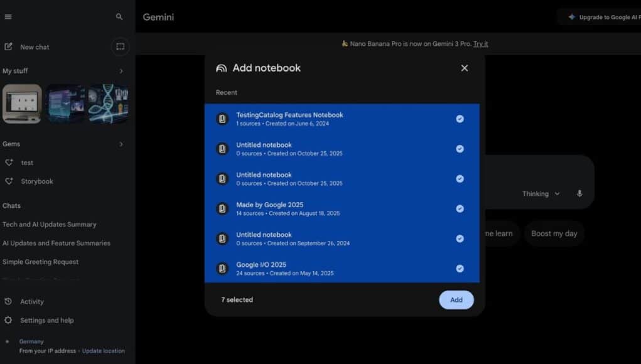Open the sidebar hamburger menu
The height and width of the screenshot is (364, 641).
pyautogui.click(x=8, y=16)
